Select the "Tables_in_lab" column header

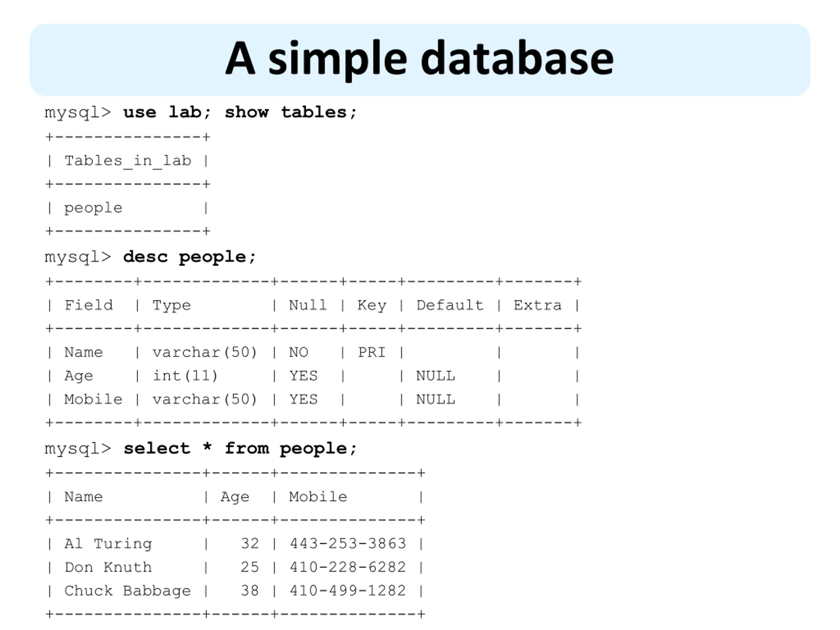click(128, 161)
